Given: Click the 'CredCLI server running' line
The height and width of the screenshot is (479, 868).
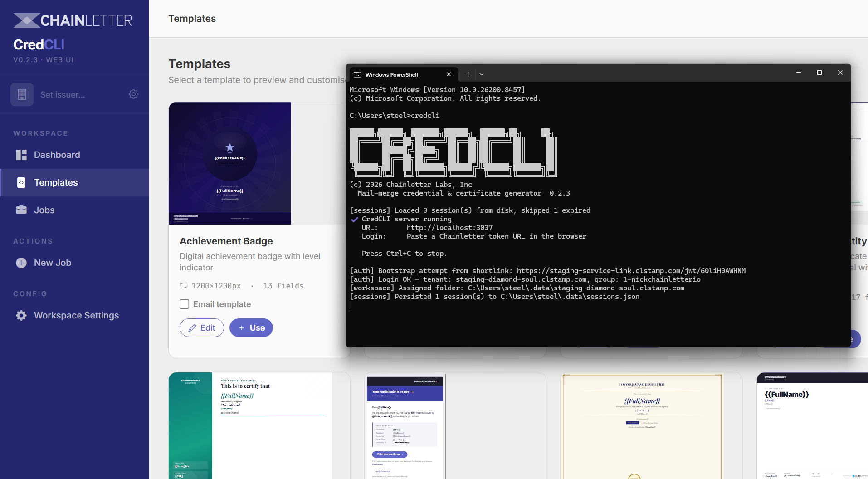Looking at the screenshot, I should 406,219.
